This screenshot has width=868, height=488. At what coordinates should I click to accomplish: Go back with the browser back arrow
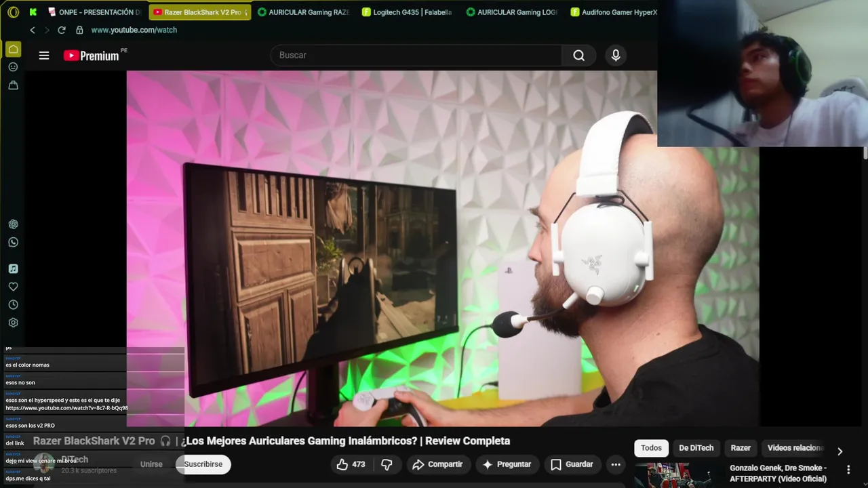[32, 30]
